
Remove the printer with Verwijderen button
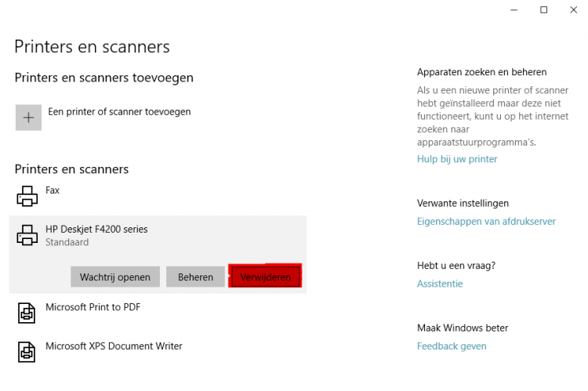(266, 277)
